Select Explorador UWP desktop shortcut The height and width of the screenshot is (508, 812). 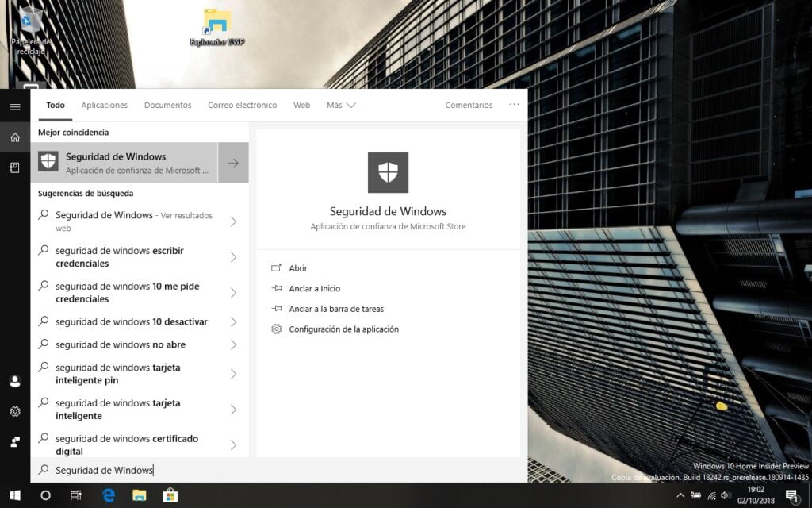click(217, 28)
